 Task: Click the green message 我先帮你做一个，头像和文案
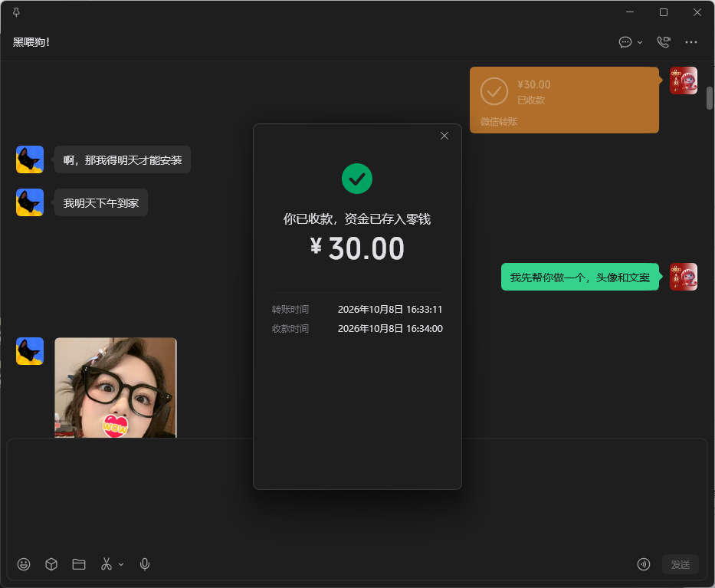pyautogui.click(x=580, y=277)
